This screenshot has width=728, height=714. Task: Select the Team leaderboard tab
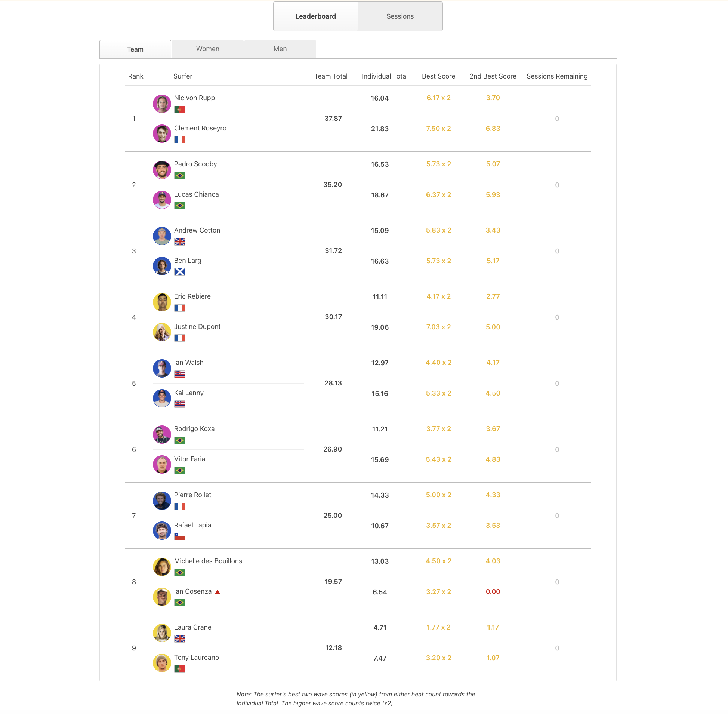click(x=135, y=49)
